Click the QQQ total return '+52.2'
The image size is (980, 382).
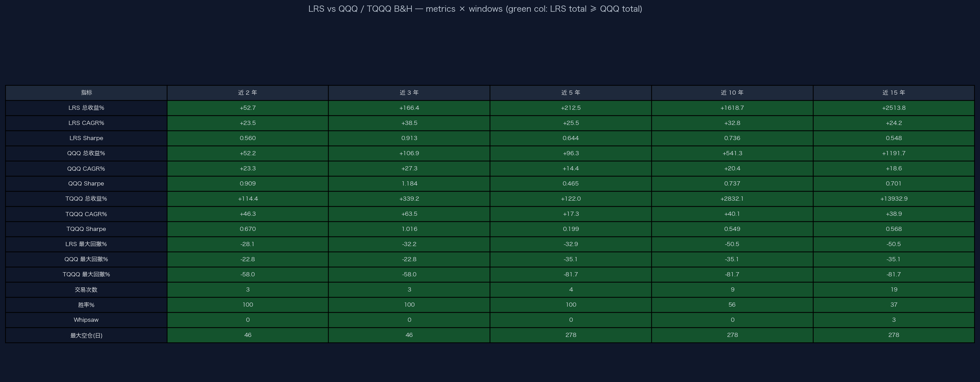click(x=248, y=153)
